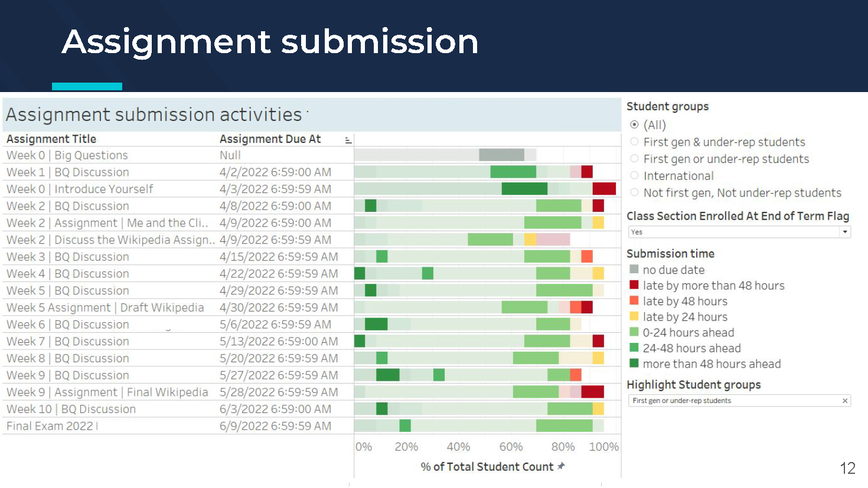This screenshot has height=488, width=868.
Task: Click the 4/30/2022 6:59:59 AM due date
Action: (x=279, y=307)
